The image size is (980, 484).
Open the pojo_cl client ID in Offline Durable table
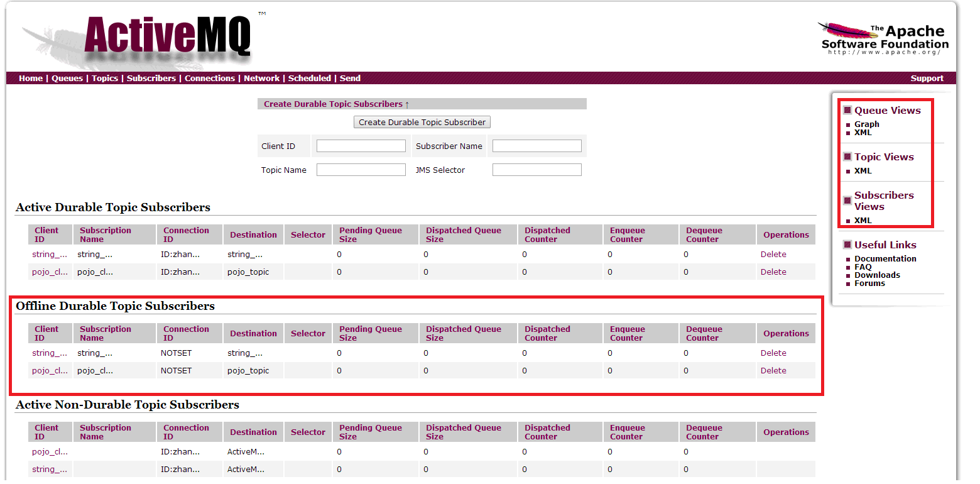(x=50, y=371)
